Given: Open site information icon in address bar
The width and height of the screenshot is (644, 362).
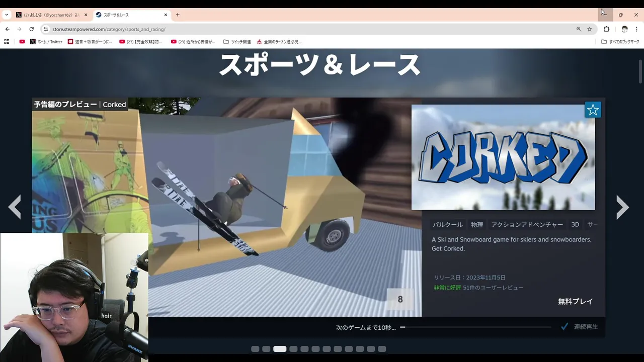Looking at the screenshot, I should (46, 29).
